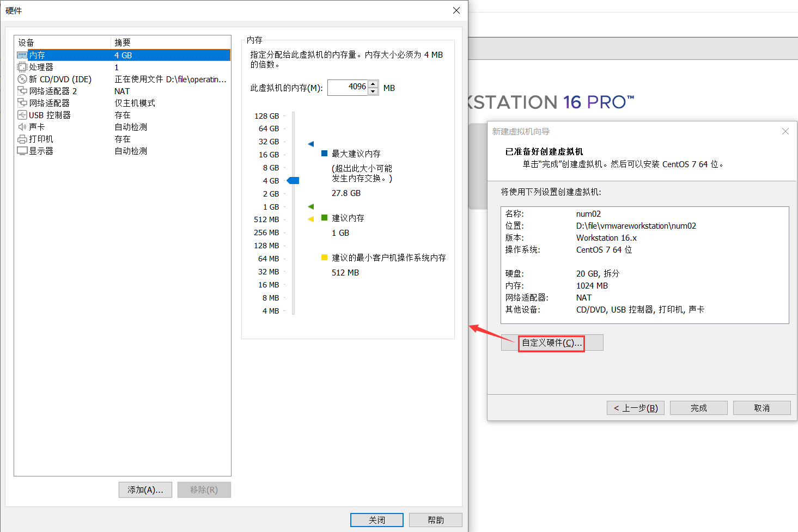The height and width of the screenshot is (532, 798).
Task: Click the 1024 MB memory value in wizard
Action: [592, 286]
